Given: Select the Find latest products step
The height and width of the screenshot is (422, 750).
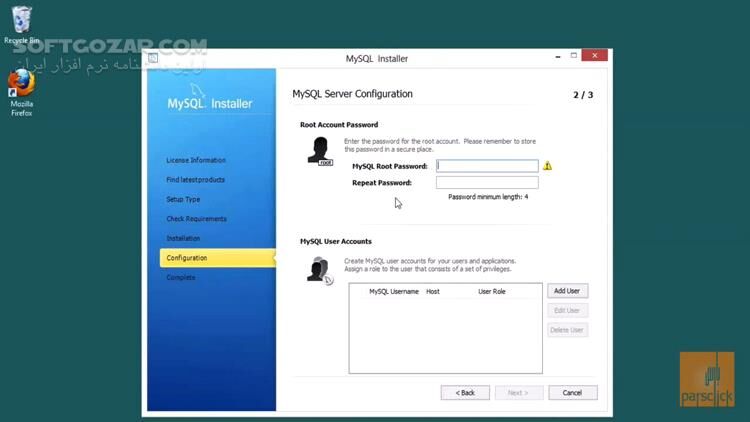Looking at the screenshot, I should coord(195,180).
